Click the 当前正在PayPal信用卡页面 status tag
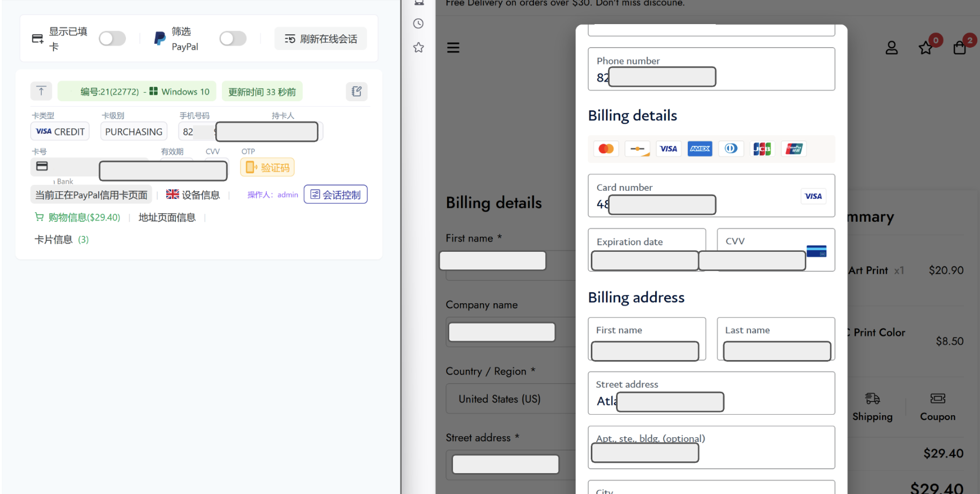Image resolution: width=980 pixels, height=494 pixels. [91, 194]
